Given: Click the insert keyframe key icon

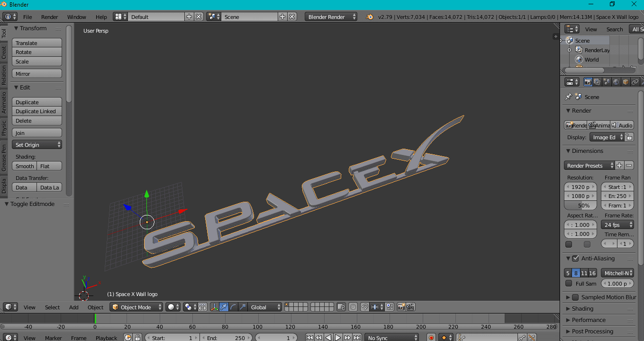Looking at the screenshot, I should click(522, 338).
